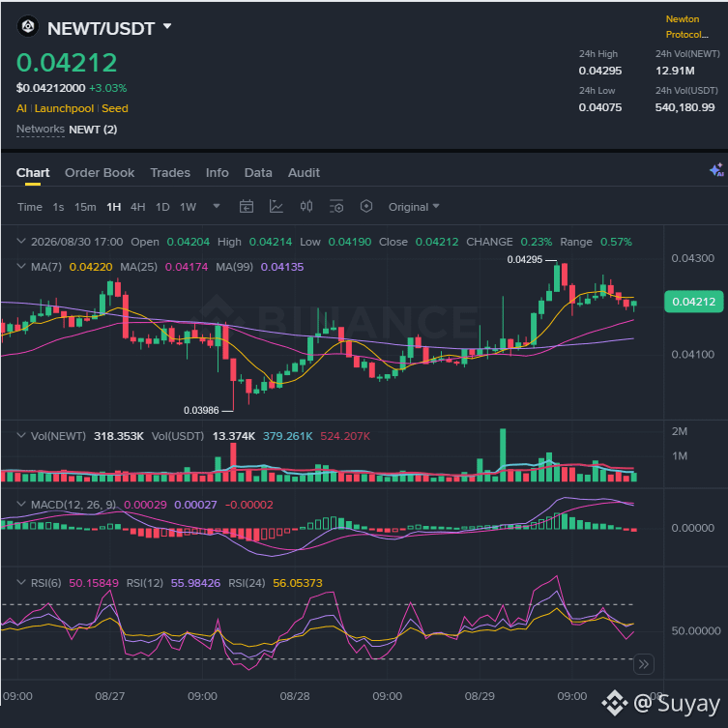Collapse the MA indicator legend

point(20,267)
